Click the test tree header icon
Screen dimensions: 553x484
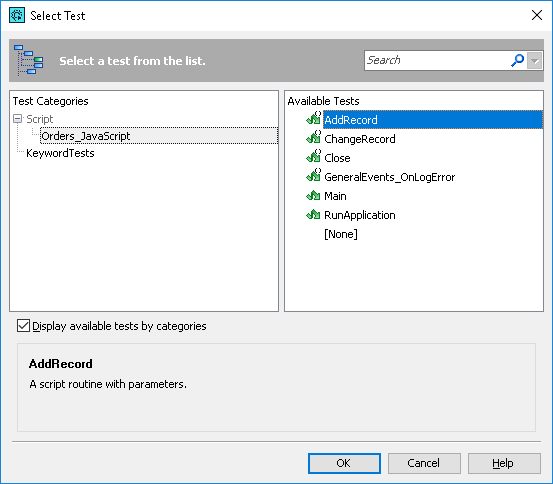[x=29, y=60]
